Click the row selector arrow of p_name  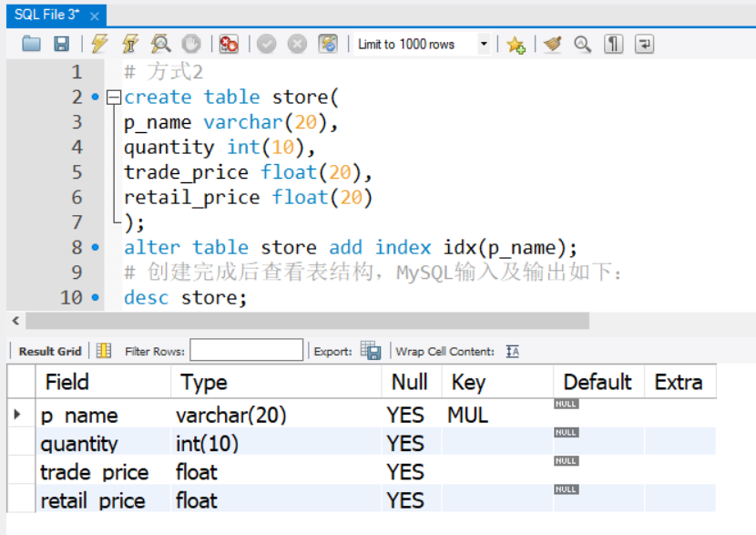[x=17, y=415]
